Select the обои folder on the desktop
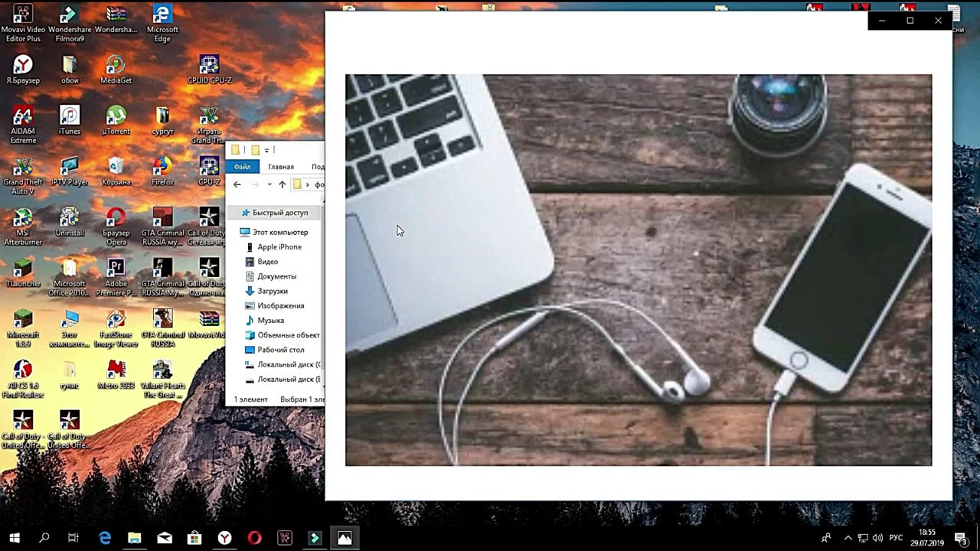This screenshot has width=980, height=551. [x=70, y=69]
